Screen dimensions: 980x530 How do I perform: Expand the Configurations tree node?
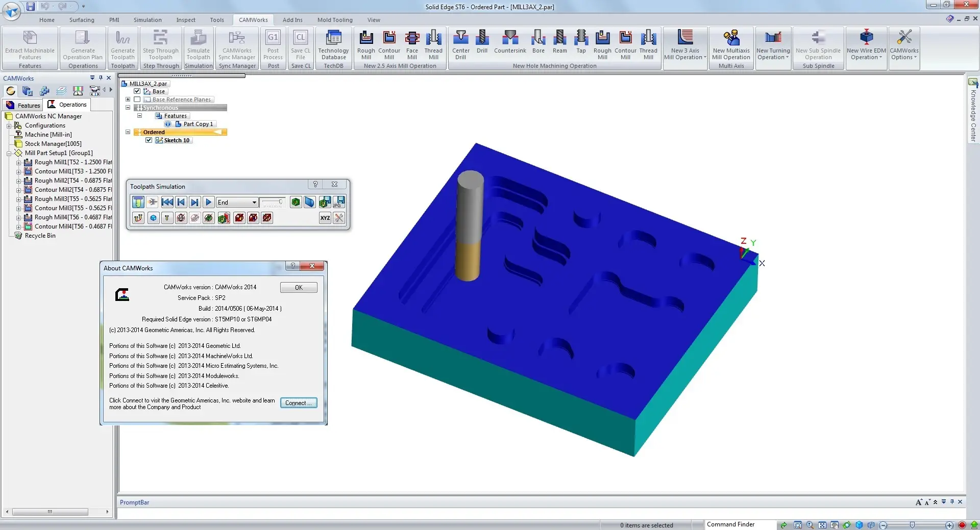click(9, 125)
